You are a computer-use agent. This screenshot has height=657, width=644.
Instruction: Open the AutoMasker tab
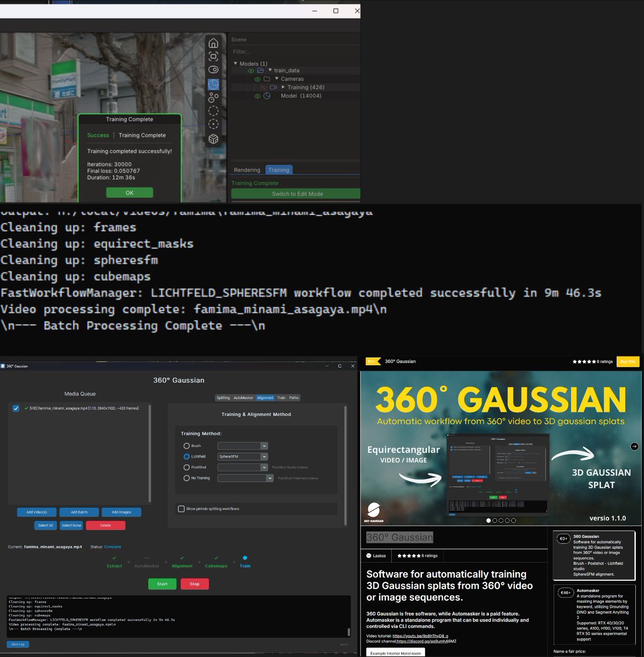[x=243, y=398]
